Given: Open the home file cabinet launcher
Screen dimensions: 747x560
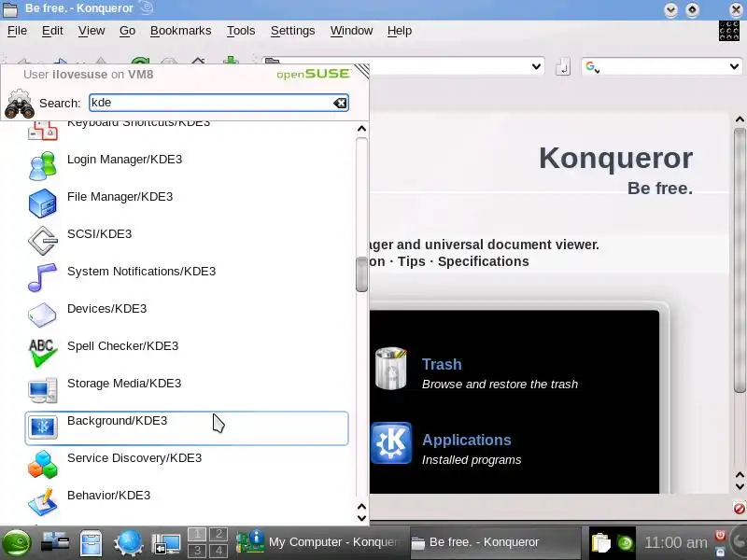Looking at the screenshot, I should tap(91, 543).
